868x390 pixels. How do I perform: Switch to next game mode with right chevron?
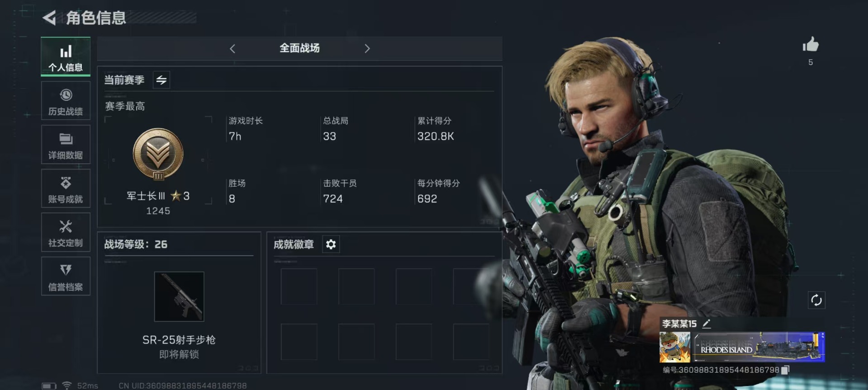(367, 48)
